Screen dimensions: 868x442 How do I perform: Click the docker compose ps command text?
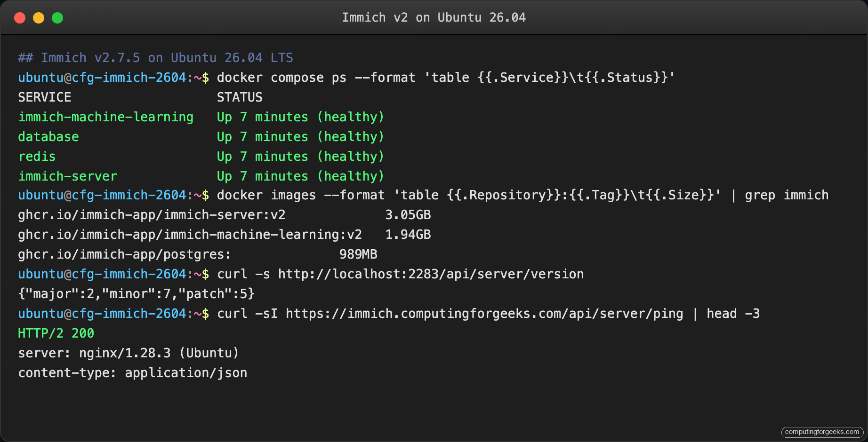coord(445,77)
